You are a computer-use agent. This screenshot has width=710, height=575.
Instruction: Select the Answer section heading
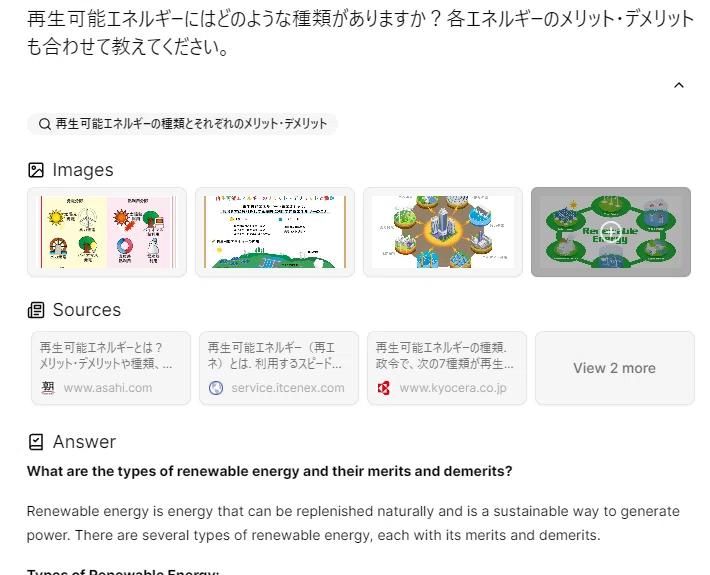(84, 442)
